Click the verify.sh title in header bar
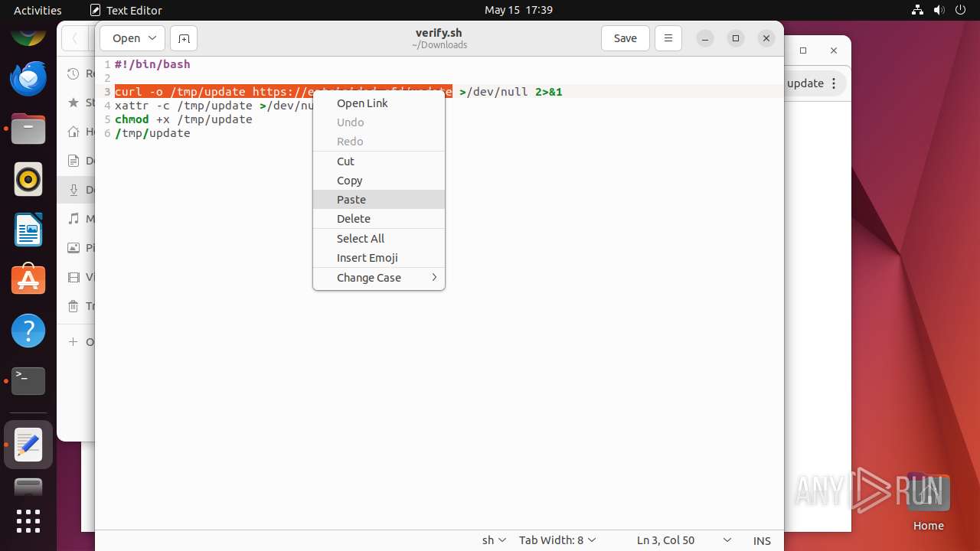Viewport: 980px width, 551px height. (x=439, y=33)
